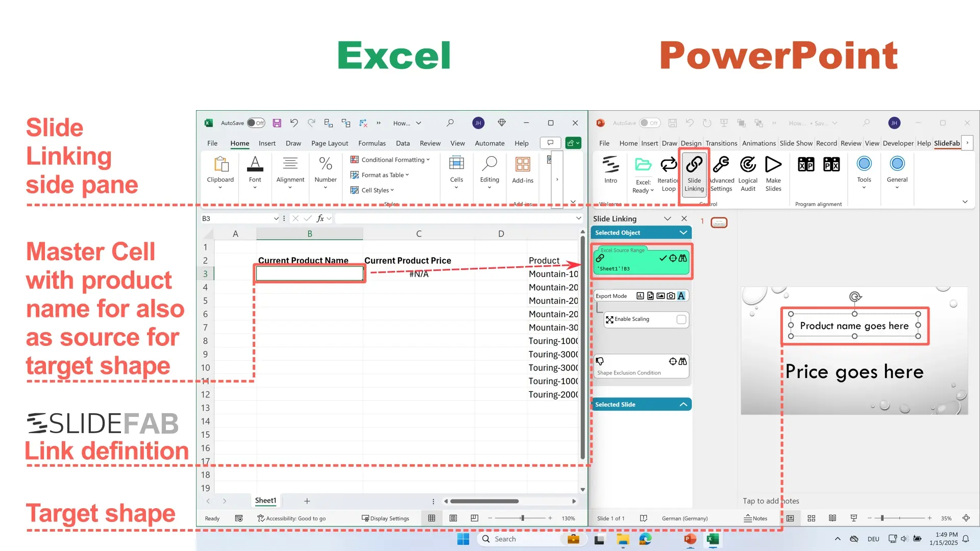This screenshot has height=551, width=980.
Task: Open Excel Name Box dropdown
Action: click(x=276, y=218)
